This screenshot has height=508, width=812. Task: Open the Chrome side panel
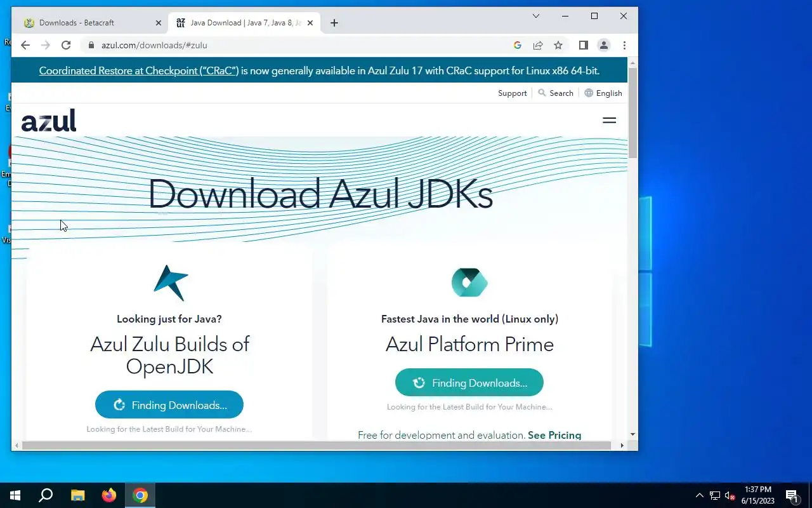point(584,45)
